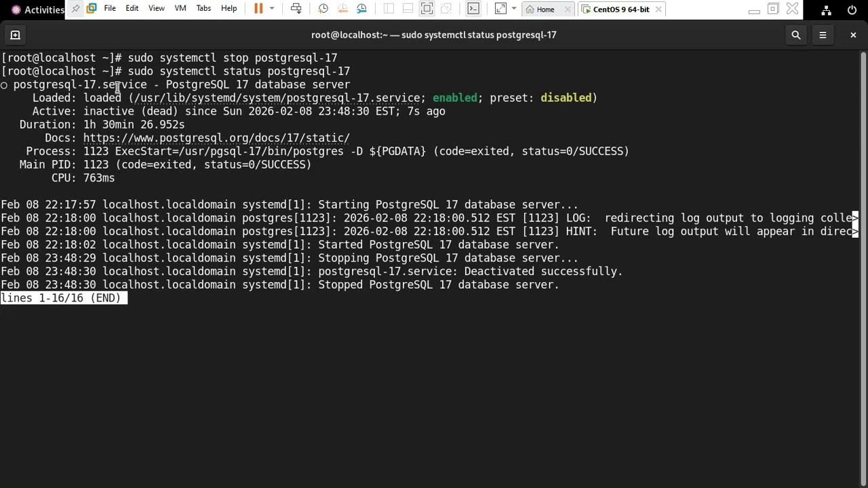The height and width of the screenshot is (488, 868).
Task: Open a new terminal tab with the plus icon
Action: point(15,35)
